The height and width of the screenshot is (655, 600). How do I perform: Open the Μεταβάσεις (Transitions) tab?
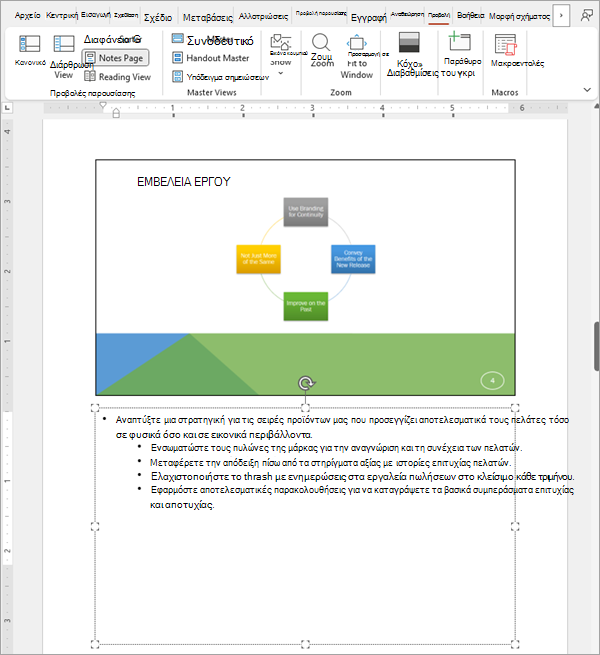(x=208, y=18)
